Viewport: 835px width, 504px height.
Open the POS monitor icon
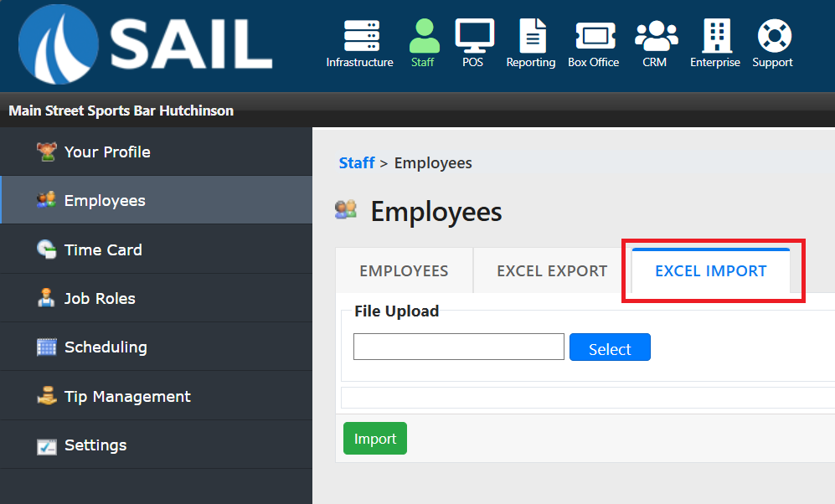tap(474, 37)
